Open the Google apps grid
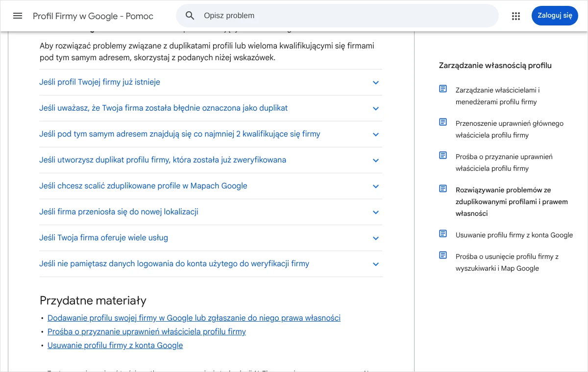 click(x=516, y=16)
